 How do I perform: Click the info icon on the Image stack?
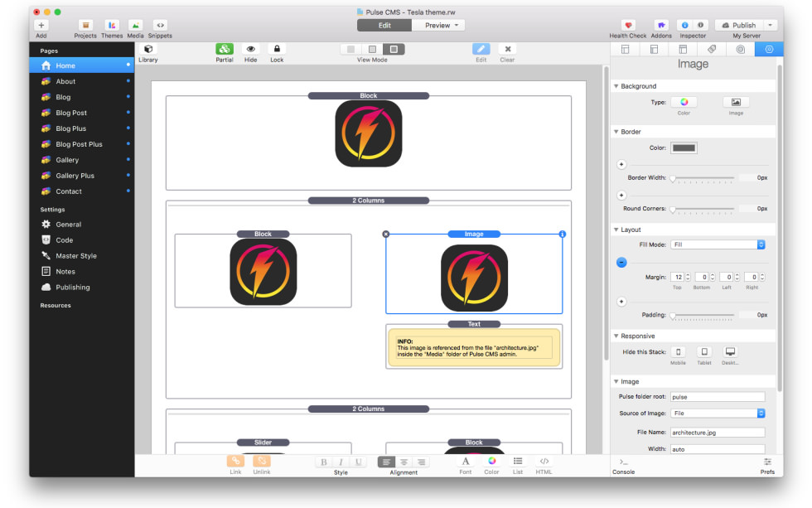[x=563, y=234]
